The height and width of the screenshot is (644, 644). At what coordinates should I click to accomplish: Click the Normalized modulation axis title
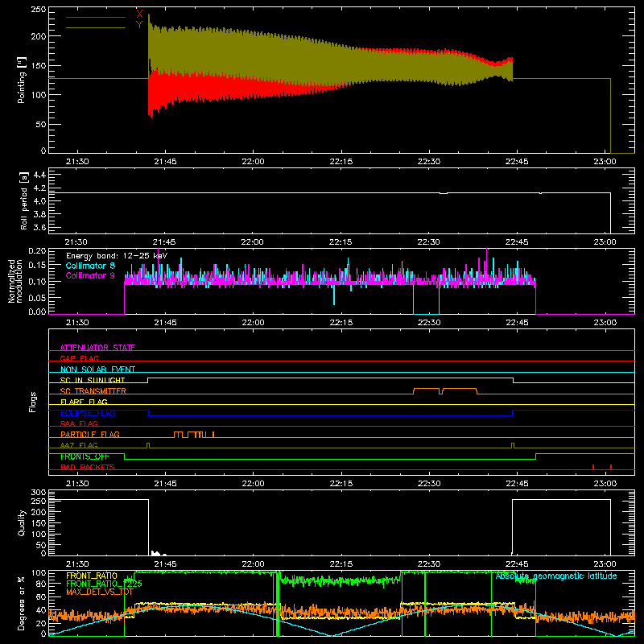coord(15,281)
